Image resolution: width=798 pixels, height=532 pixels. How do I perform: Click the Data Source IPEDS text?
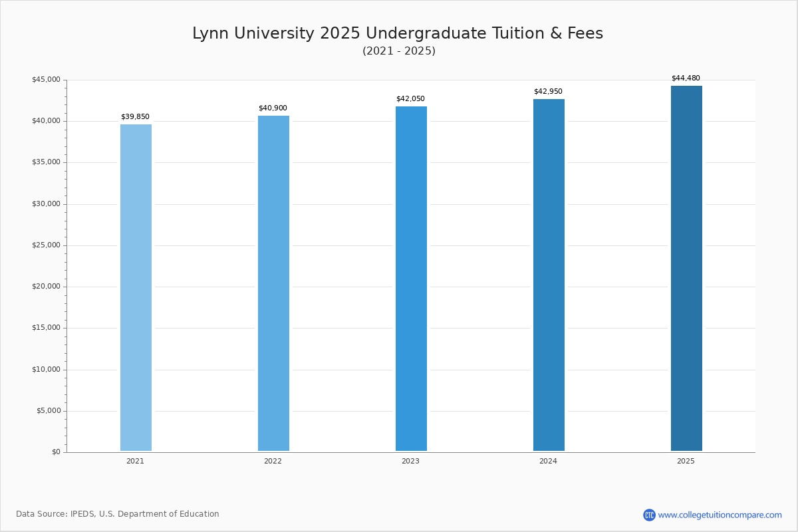tap(118, 514)
